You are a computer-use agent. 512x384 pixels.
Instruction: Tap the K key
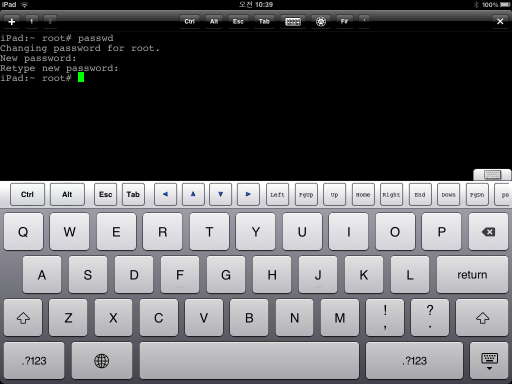click(x=364, y=275)
